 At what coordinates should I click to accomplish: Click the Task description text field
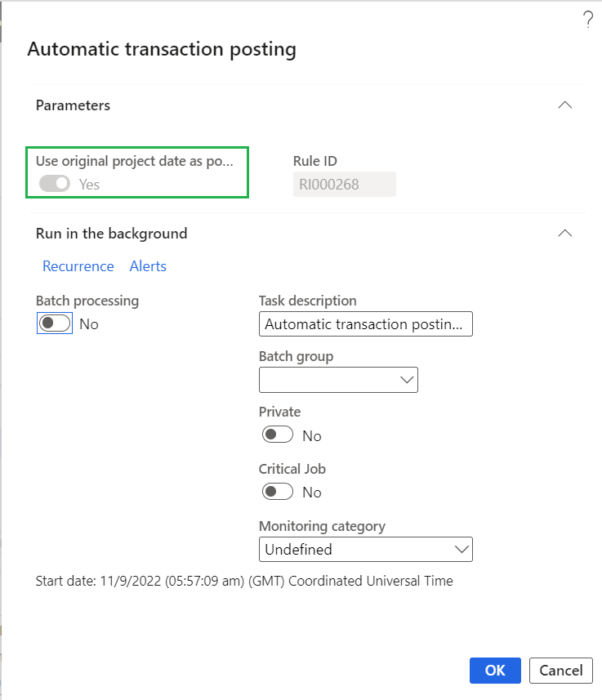(365, 324)
